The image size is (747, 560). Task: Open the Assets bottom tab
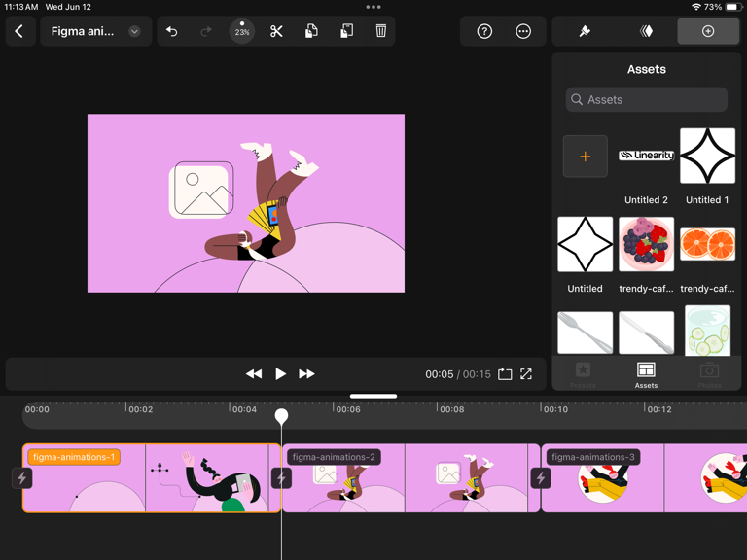click(x=646, y=375)
